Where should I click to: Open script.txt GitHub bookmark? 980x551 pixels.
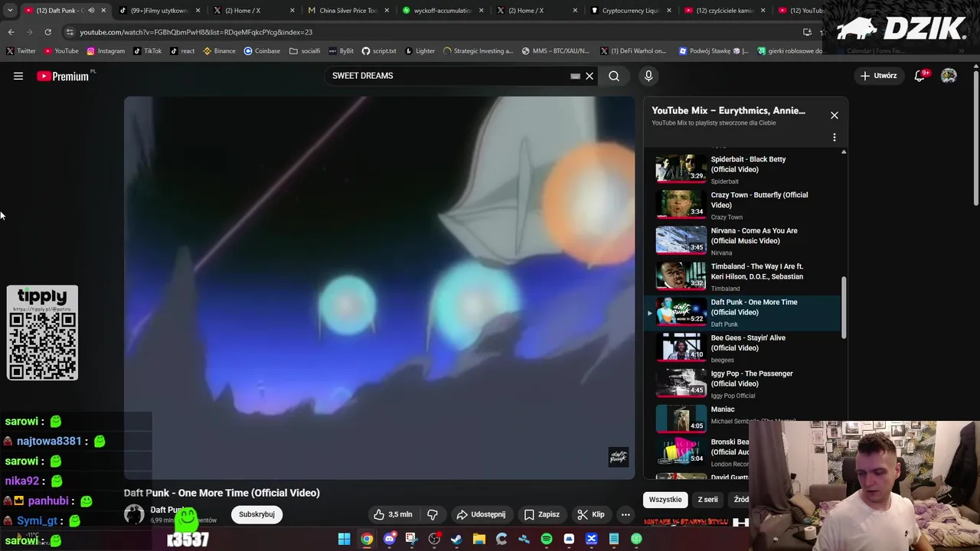point(379,51)
